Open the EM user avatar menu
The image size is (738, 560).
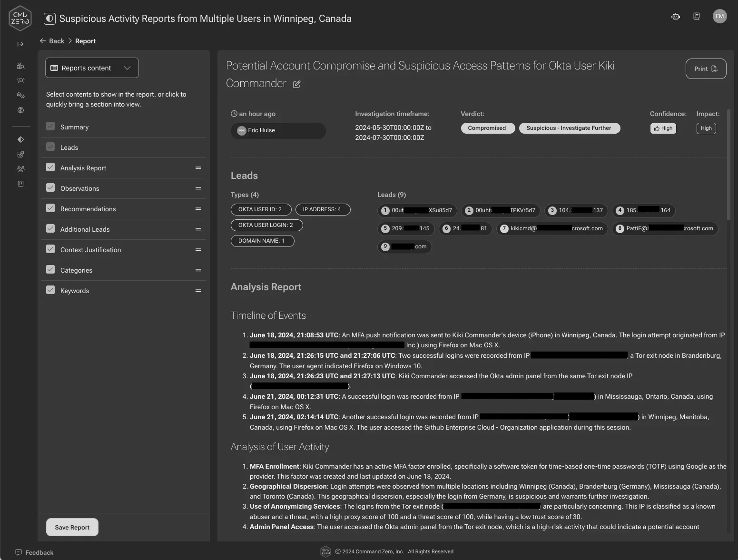[720, 16]
